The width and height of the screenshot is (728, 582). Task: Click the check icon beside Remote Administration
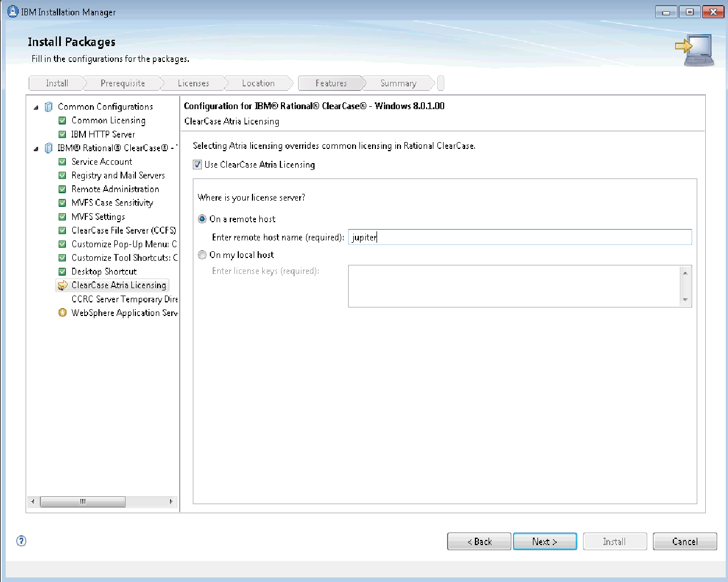coord(63,189)
